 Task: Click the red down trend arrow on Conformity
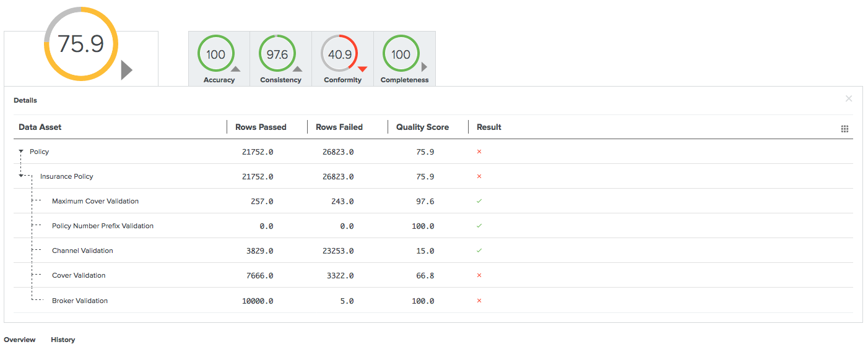tap(363, 69)
